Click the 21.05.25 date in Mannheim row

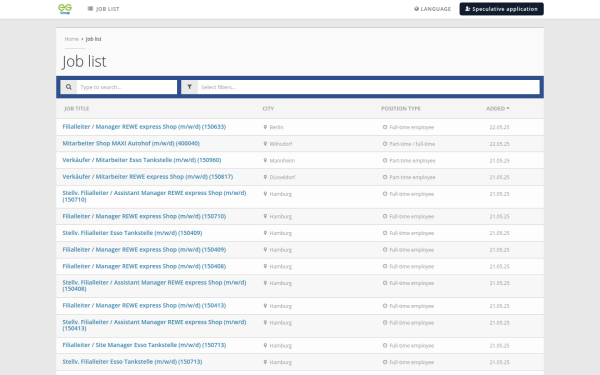click(x=499, y=161)
